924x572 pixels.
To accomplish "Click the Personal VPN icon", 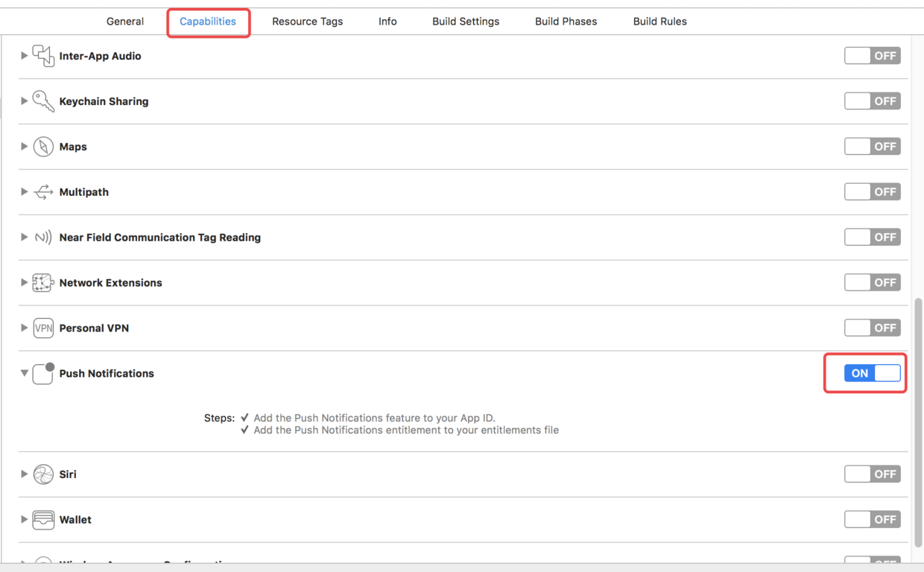I will [x=43, y=328].
